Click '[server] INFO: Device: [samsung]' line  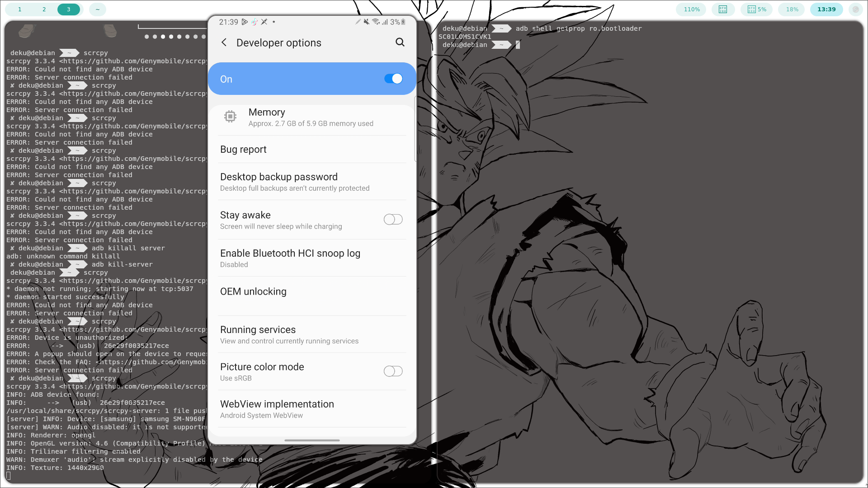(106, 419)
